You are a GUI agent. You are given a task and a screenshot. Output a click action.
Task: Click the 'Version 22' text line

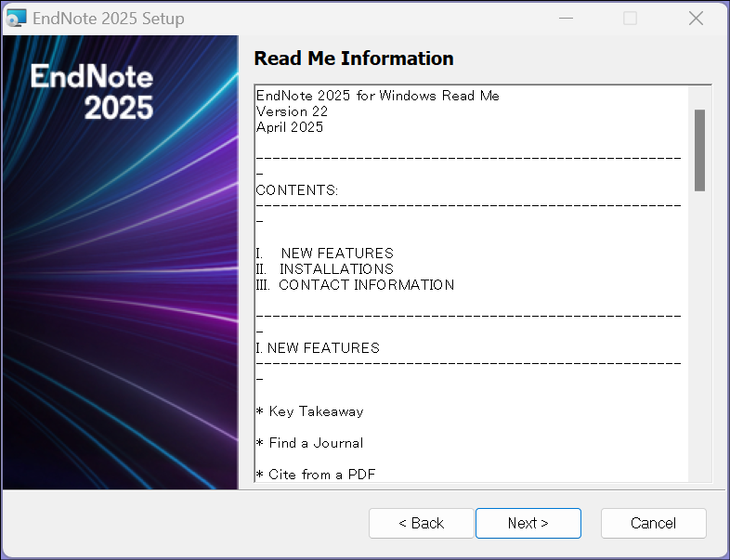(x=292, y=111)
